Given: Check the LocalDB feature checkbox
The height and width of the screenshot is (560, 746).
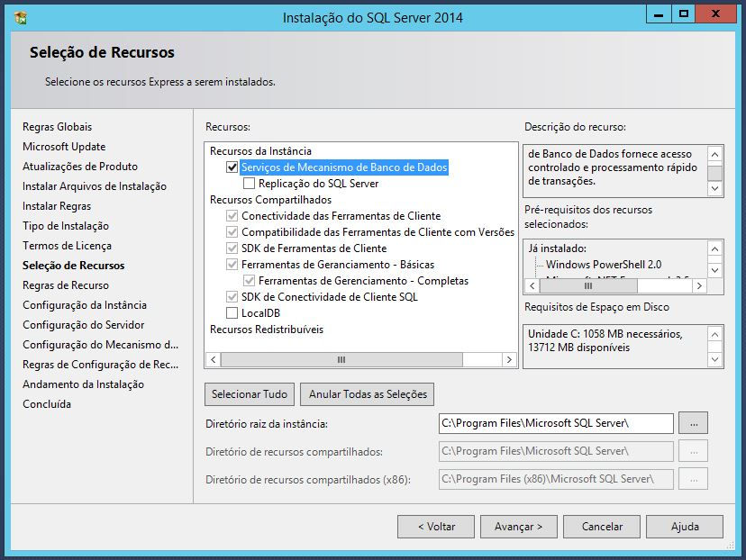Looking at the screenshot, I should click(232, 313).
